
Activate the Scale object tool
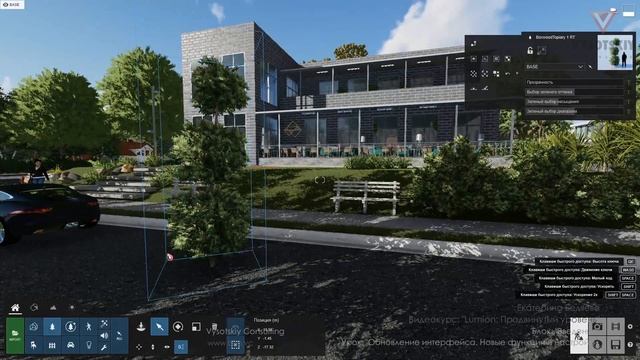point(196,327)
